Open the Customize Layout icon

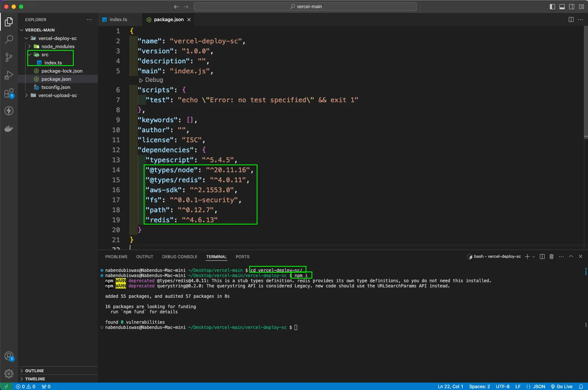tap(581, 7)
